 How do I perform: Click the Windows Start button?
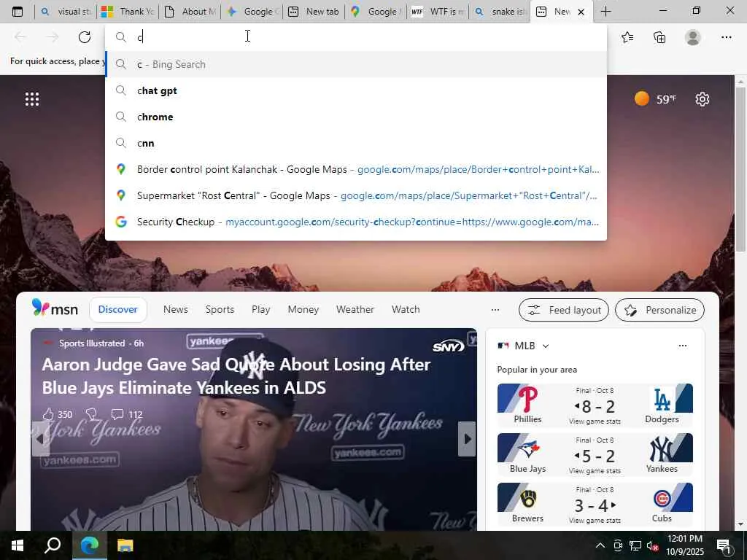18,545
